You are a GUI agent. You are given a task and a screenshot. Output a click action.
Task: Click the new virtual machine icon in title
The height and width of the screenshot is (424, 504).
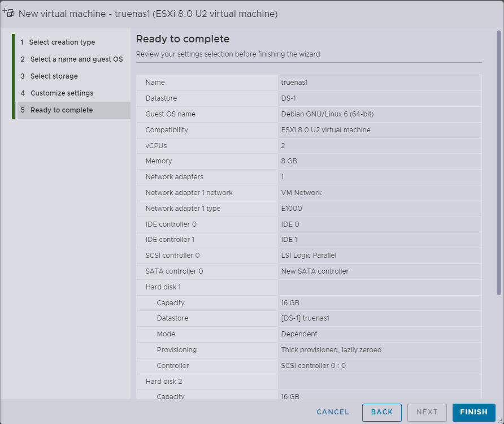8,12
